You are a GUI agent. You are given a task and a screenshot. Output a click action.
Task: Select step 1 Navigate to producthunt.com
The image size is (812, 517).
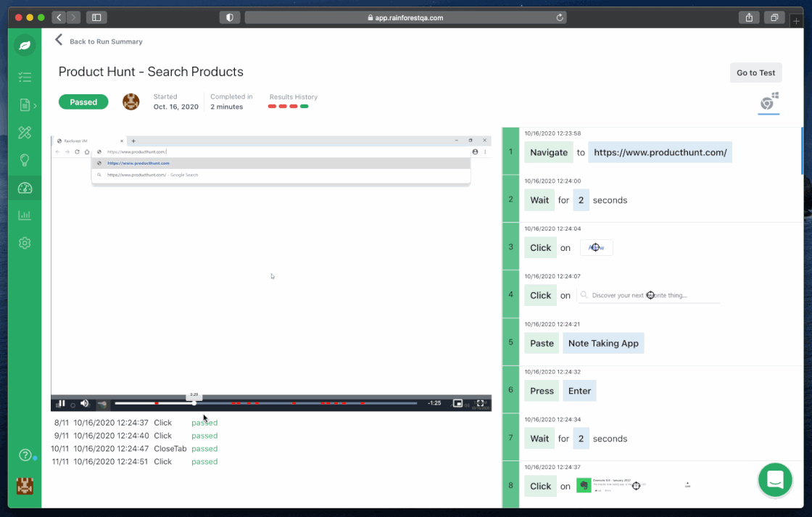tap(652, 152)
